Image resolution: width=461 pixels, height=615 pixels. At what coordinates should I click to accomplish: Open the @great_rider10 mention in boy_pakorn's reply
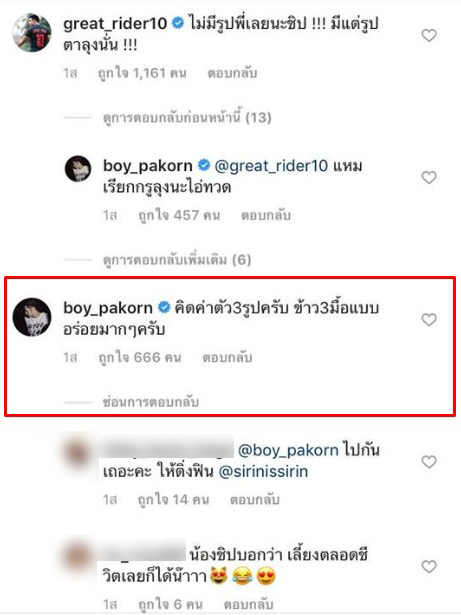[x=271, y=166]
